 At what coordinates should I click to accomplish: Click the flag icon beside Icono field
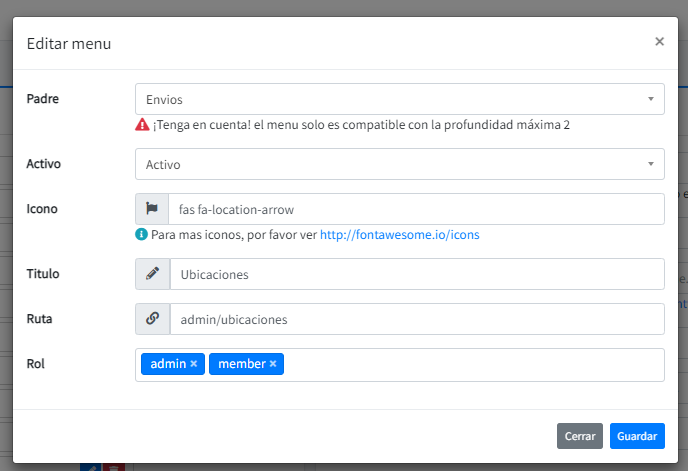152,209
